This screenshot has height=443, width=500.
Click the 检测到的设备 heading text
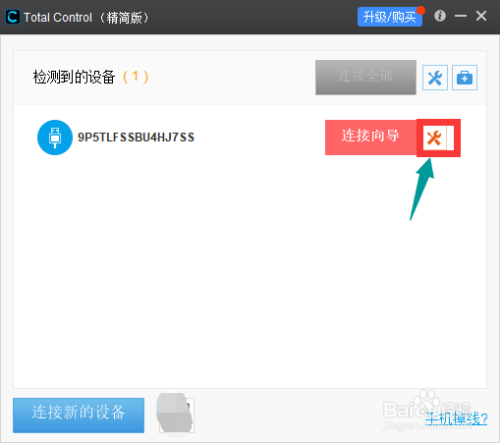coord(74,77)
